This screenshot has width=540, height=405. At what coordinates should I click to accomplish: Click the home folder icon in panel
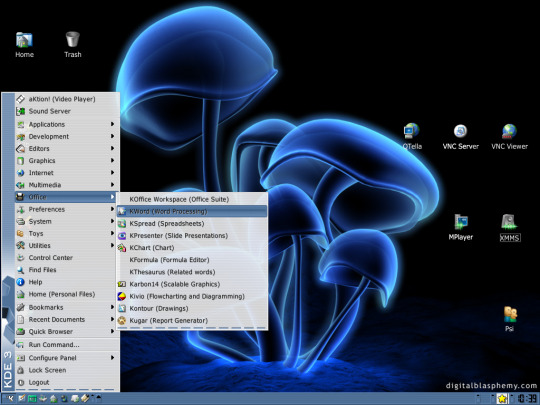[53, 398]
